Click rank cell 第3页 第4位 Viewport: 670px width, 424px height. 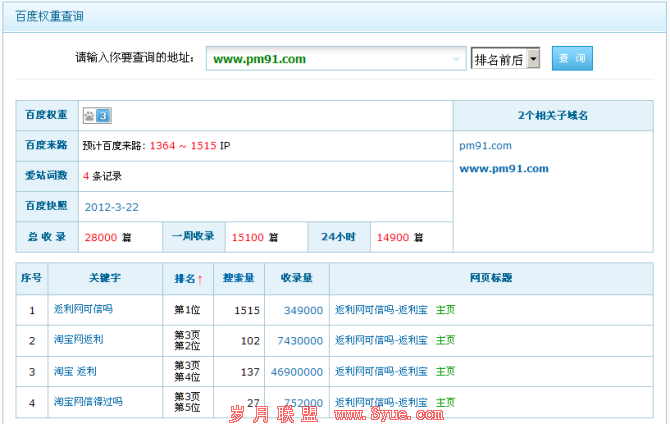(x=187, y=371)
